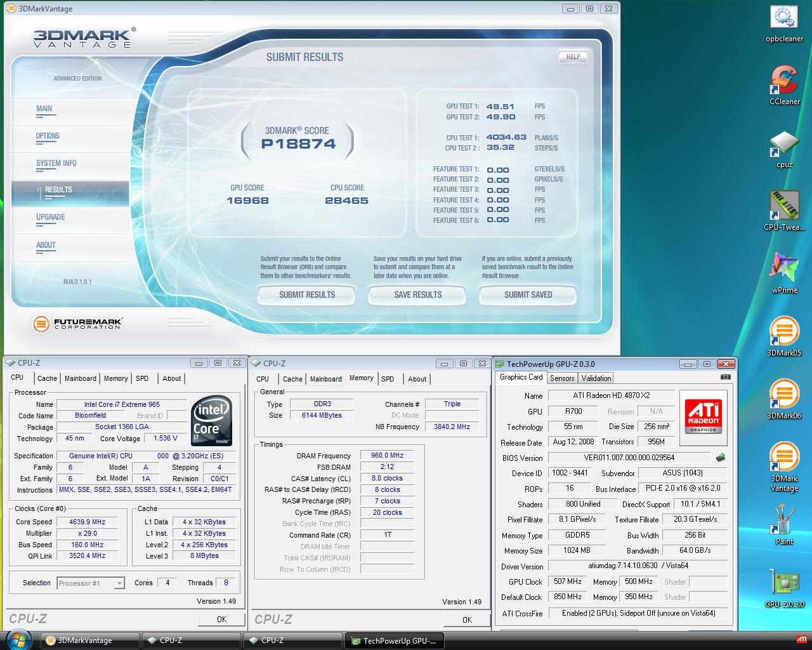This screenshot has height=650, width=812.
Task: Open the 3DMark Vantage desktop shortcut
Action: 784,467
